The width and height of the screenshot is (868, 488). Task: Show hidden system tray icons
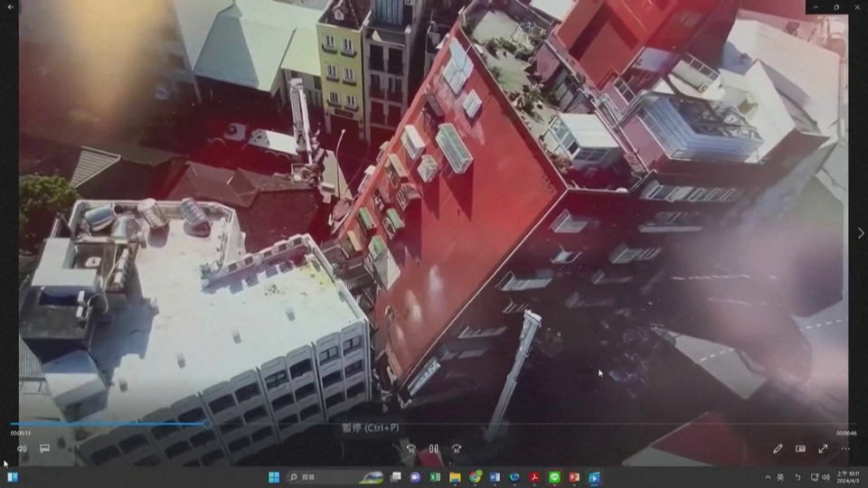(x=768, y=477)
